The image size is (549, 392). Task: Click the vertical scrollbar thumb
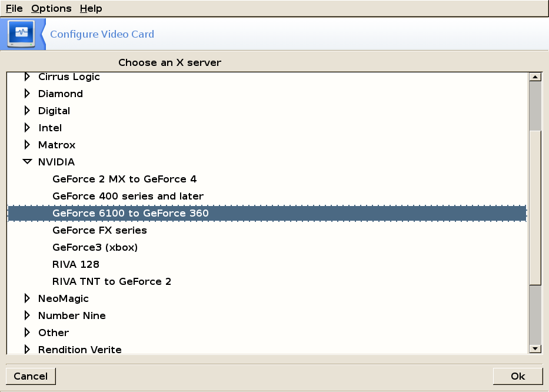pos(535,208)
